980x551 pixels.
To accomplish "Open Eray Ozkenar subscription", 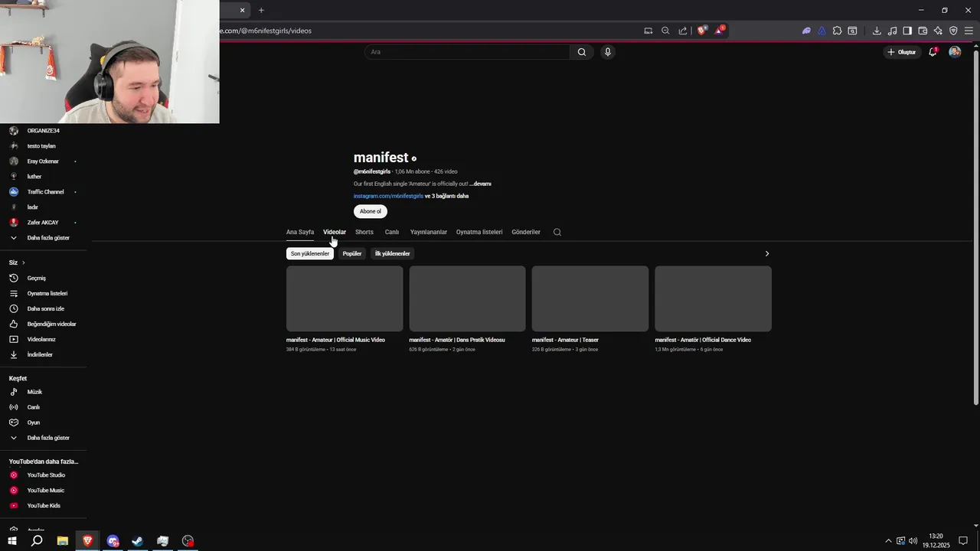I will (44, 161).
